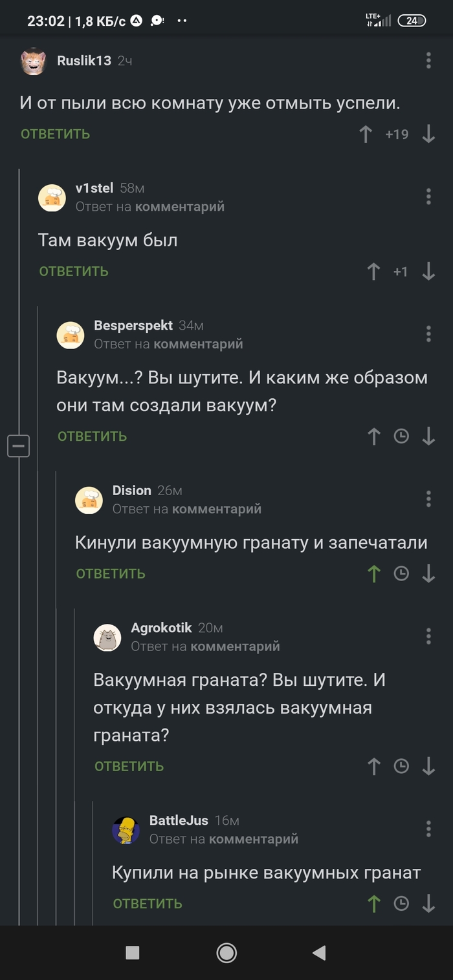Select BattleJus's username
This screenshot has height=980, width=453.
click(x=179, y=820)
